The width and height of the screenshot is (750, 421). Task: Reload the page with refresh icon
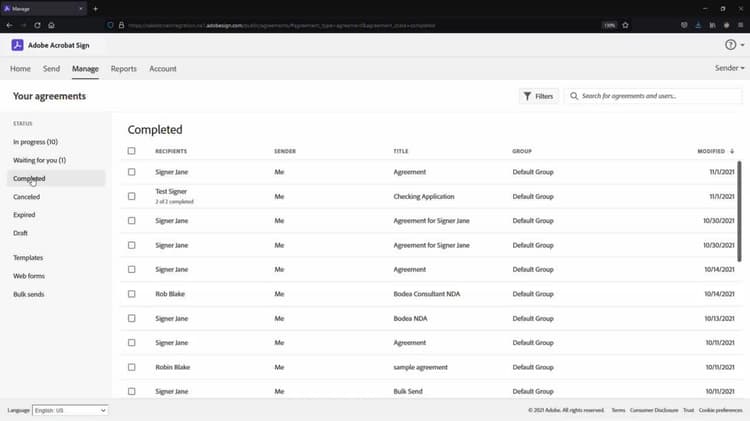37,25
